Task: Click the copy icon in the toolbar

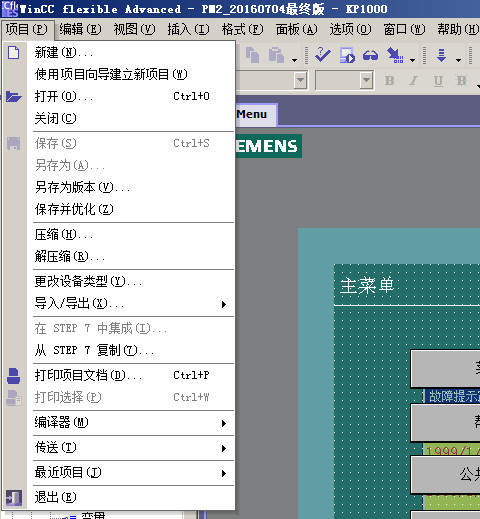Action: [252, 55]
